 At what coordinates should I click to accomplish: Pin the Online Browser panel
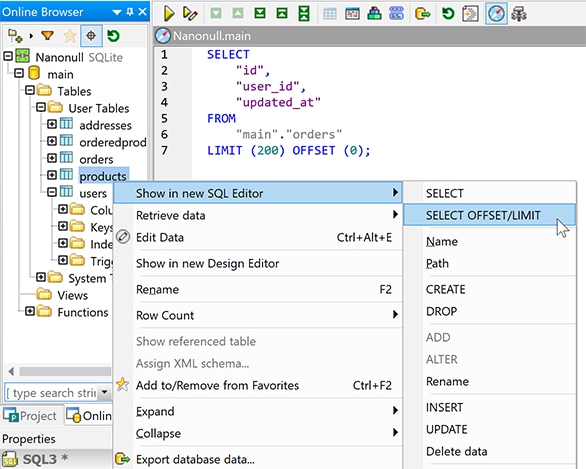point(130,12)
